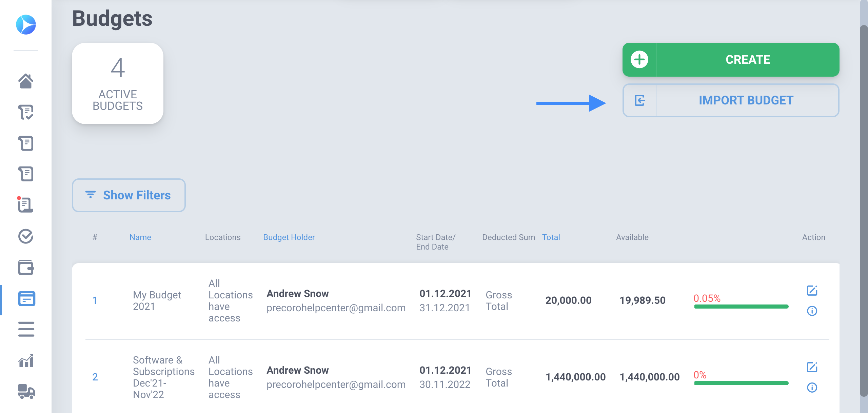
Task: Click Andrew Snow in My Budget 2021 row
Action: [x=298, y=294]
